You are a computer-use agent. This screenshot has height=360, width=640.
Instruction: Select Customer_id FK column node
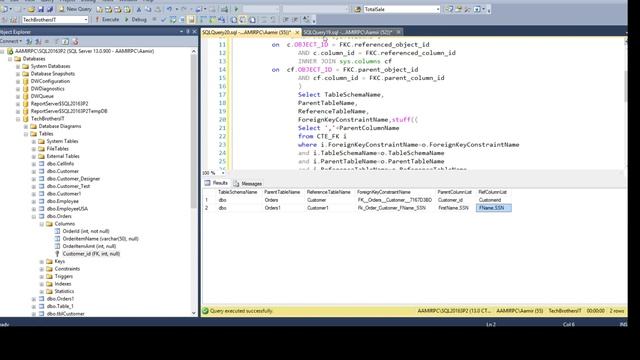click(x=91, y=254)
